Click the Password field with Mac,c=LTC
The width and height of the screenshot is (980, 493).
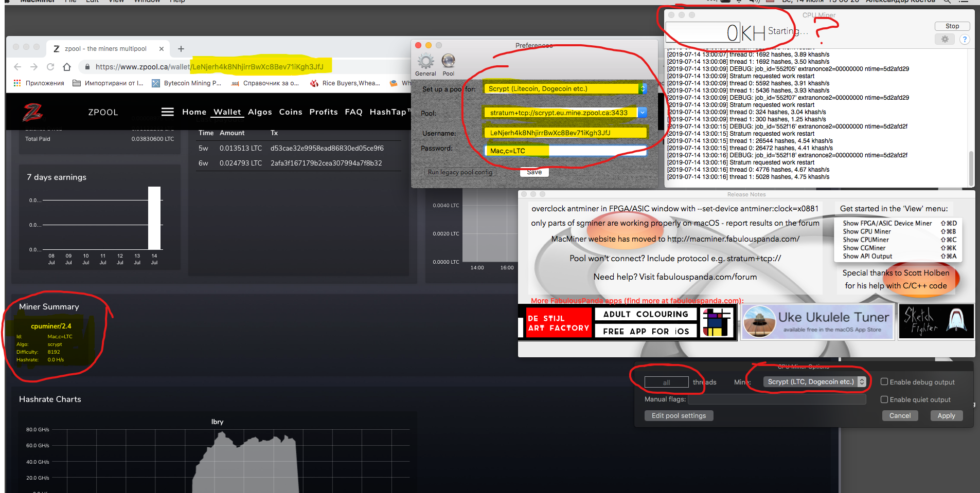click(x=565, y=151)
